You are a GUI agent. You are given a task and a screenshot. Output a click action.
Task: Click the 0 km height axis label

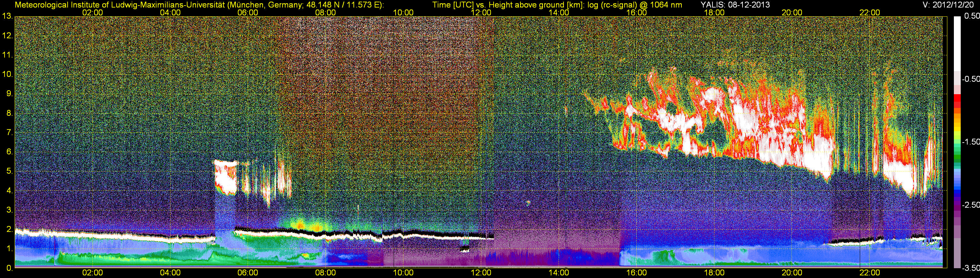click(9, 269)
